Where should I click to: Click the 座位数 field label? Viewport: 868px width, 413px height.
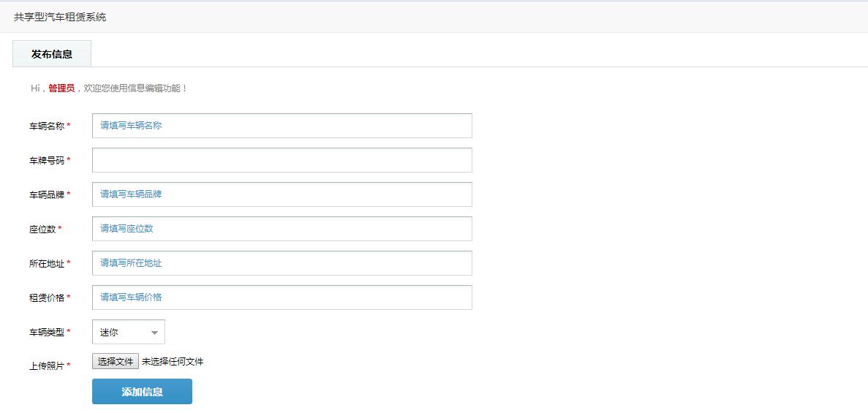[x=42, y=230]
